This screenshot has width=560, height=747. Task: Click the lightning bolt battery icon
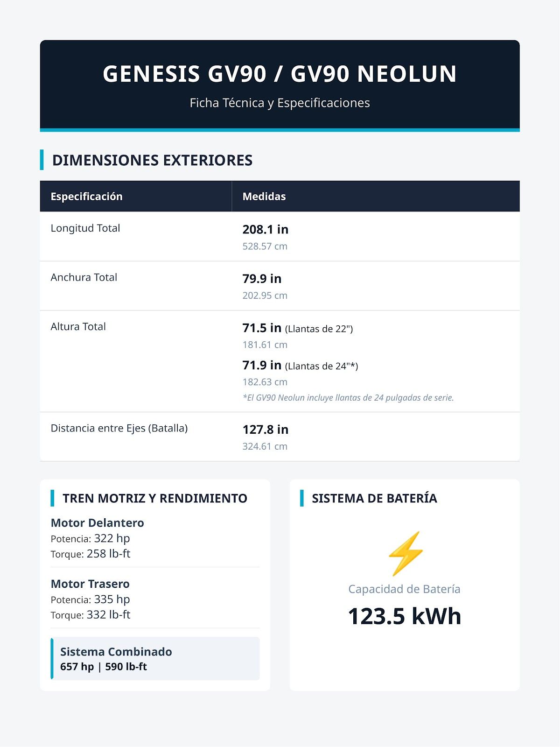pyautogui.click(x=405, y=553)
